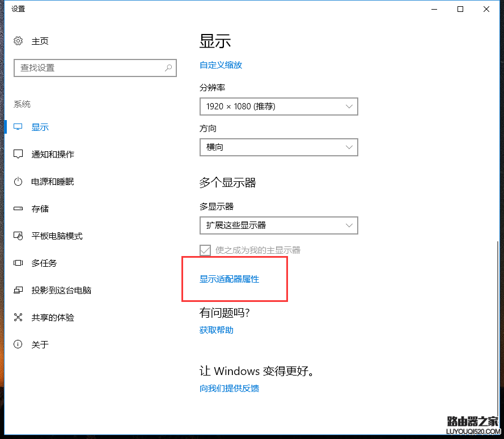Select 多任务 from the sidebar

click(x=48, y=263)
